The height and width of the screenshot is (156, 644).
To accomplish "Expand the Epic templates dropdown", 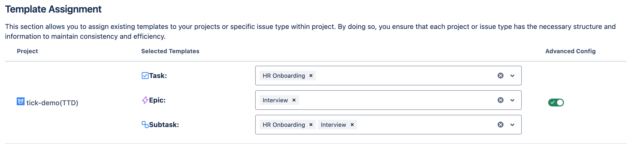I will tap(512, 100).
